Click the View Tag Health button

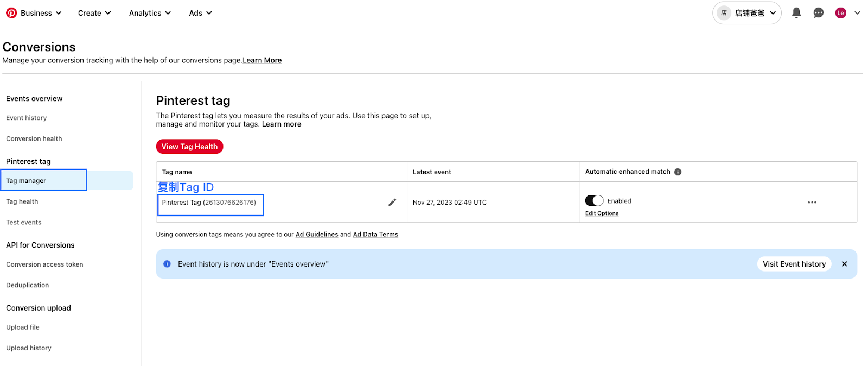tap(189, 147)
